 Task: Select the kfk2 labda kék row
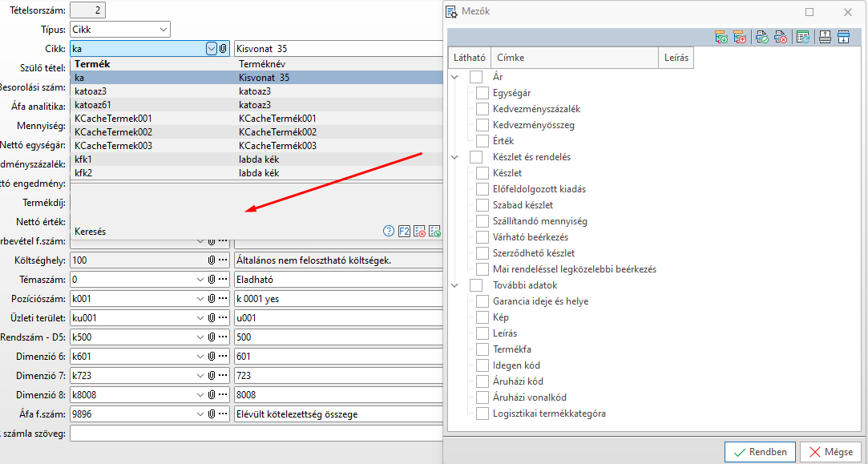256,173
